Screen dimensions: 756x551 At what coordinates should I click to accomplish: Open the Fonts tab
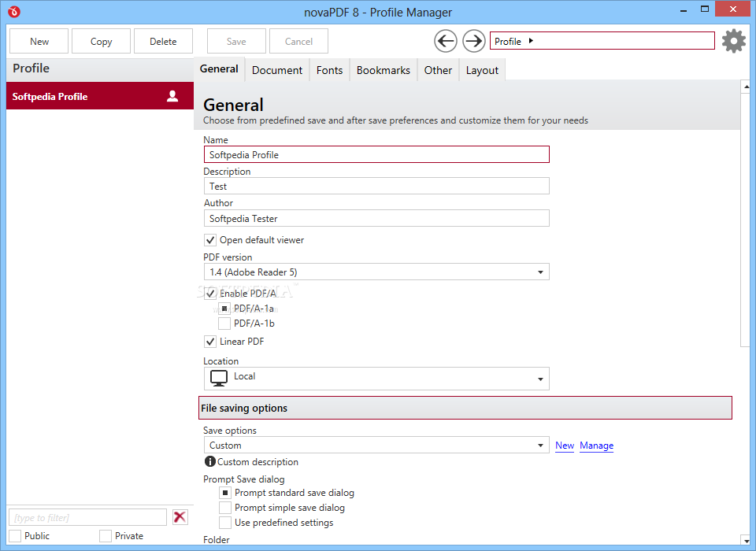tap(329, 70)
